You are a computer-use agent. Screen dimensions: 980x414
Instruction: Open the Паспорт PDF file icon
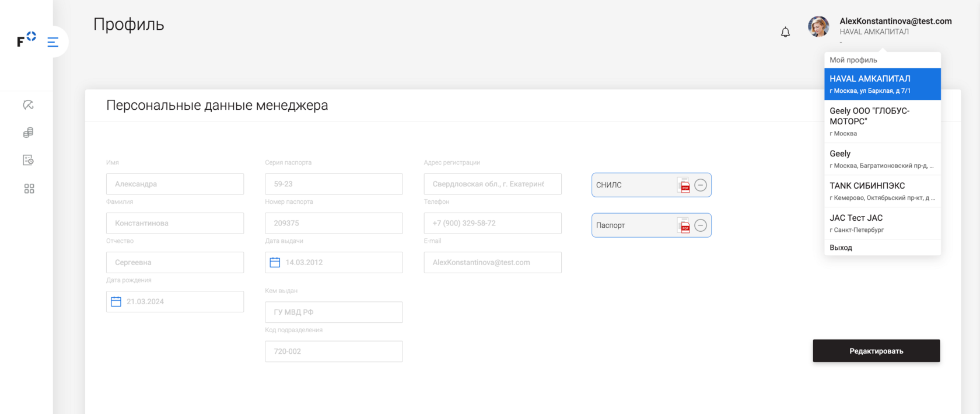684,225
